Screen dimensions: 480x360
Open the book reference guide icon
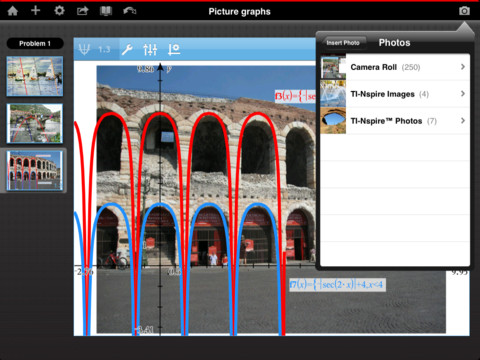(x=106, y=11)
